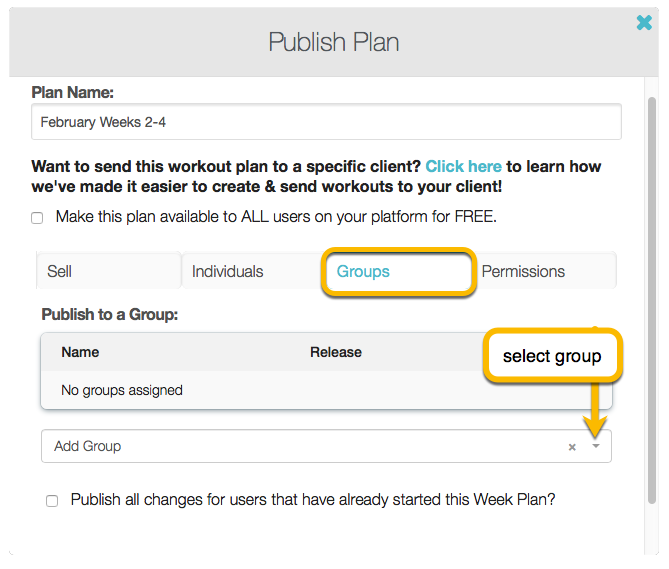
Task: Click the 'select group' callout annotation
Action: [x=552, y=356]
